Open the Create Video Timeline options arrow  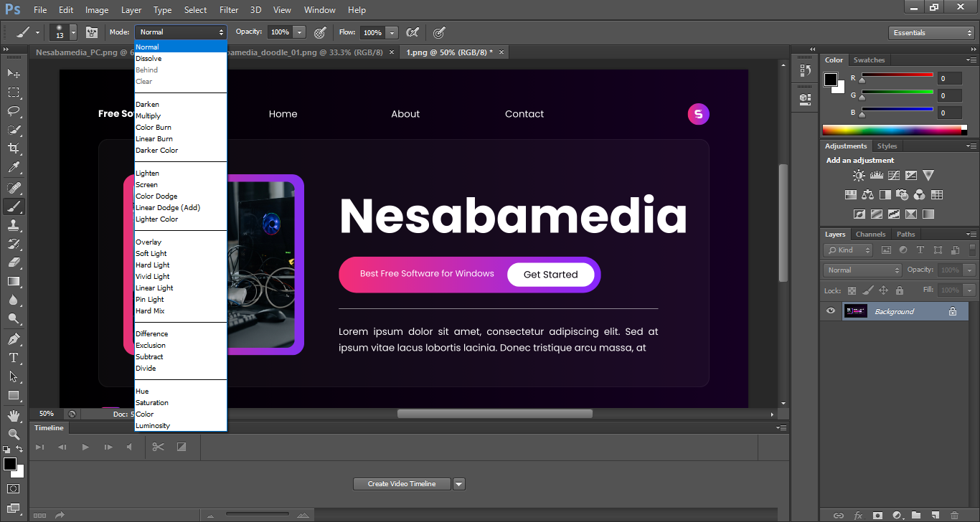(459, 484)
